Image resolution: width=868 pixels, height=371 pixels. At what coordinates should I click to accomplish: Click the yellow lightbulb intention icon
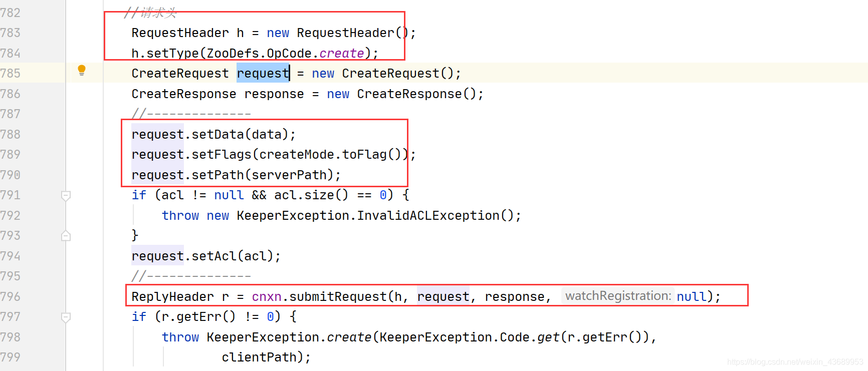tap(82, 70)
